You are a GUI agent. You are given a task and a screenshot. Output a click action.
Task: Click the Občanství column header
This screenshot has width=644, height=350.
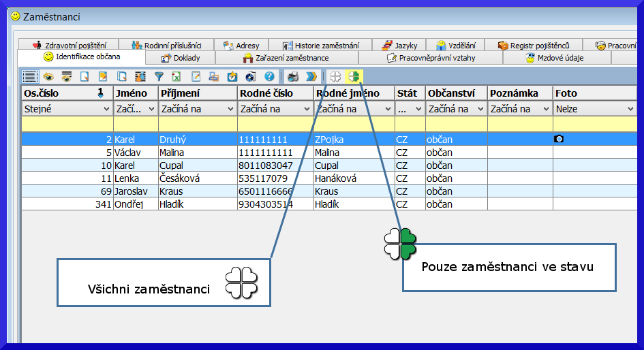click(456, 93)
